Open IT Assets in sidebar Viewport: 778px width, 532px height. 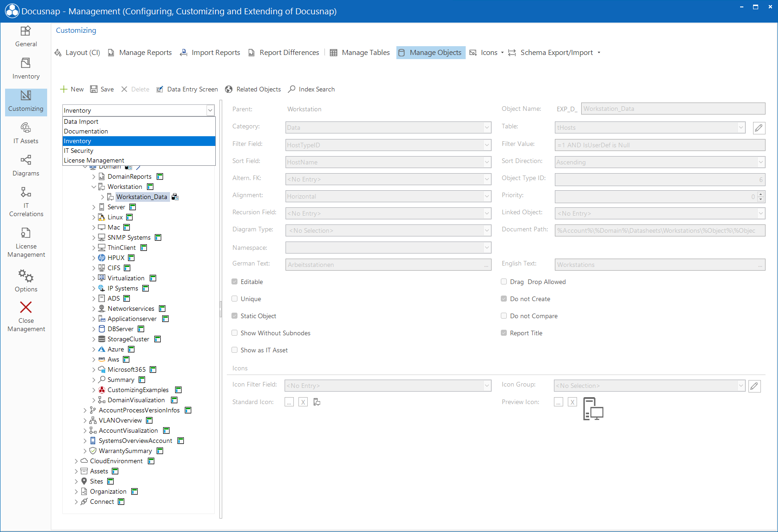coord(26,133)
